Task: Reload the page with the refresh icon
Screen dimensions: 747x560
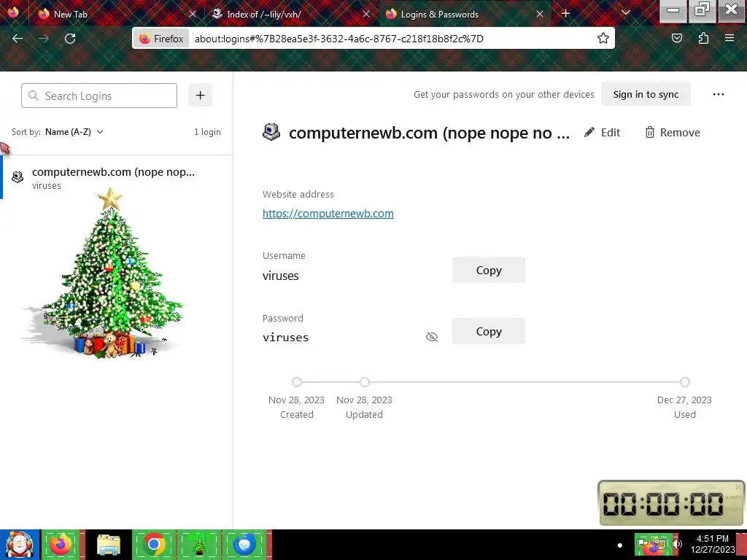Action: pyautogui.click(x=70, y=39)
